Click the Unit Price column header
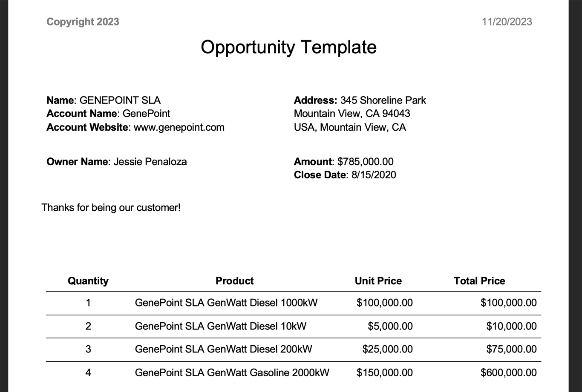This screenshot has width=582, height=392. [378, 281]
